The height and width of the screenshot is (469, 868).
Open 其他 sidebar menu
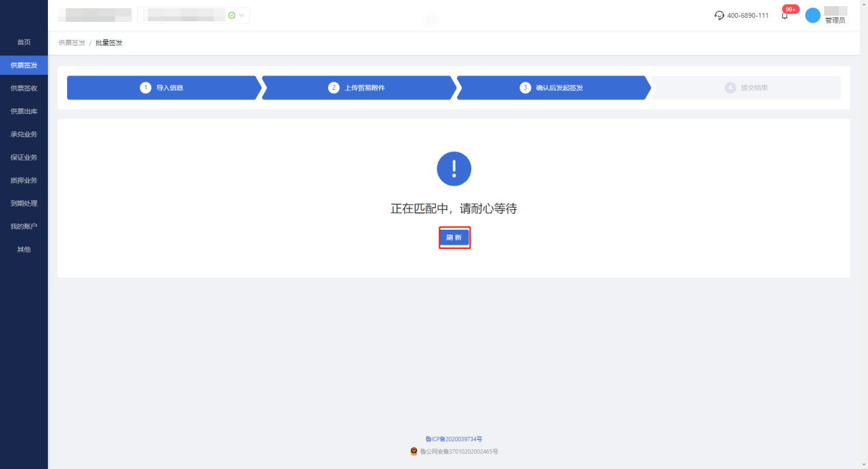(x=24, y=249)
